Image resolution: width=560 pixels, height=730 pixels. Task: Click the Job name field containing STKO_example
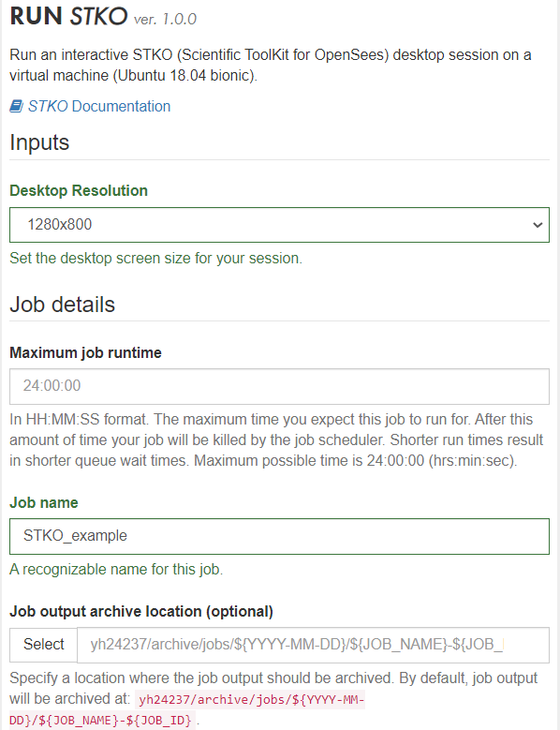[279, 536]
